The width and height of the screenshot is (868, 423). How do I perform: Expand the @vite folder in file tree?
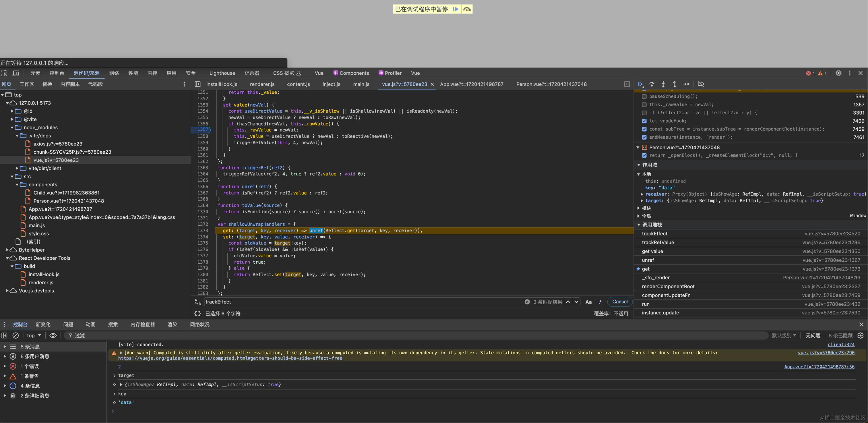click(12, 119)
